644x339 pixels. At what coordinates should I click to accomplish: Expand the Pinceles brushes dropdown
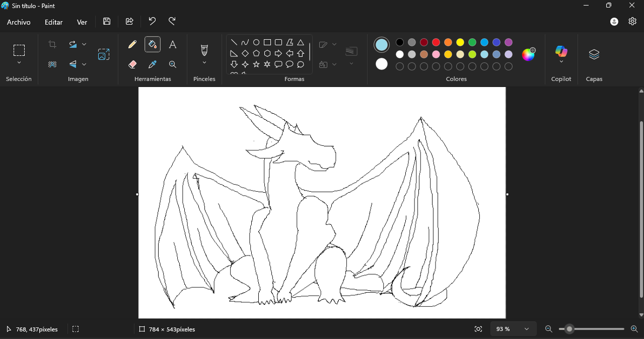coord(204,63)
